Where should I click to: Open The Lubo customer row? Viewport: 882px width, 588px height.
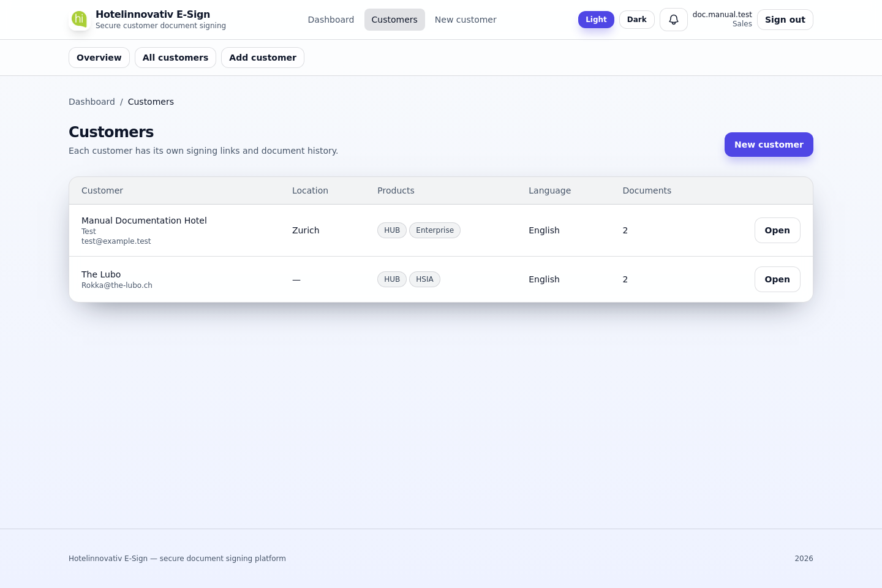pyautogui.click(x=777, y=279)
